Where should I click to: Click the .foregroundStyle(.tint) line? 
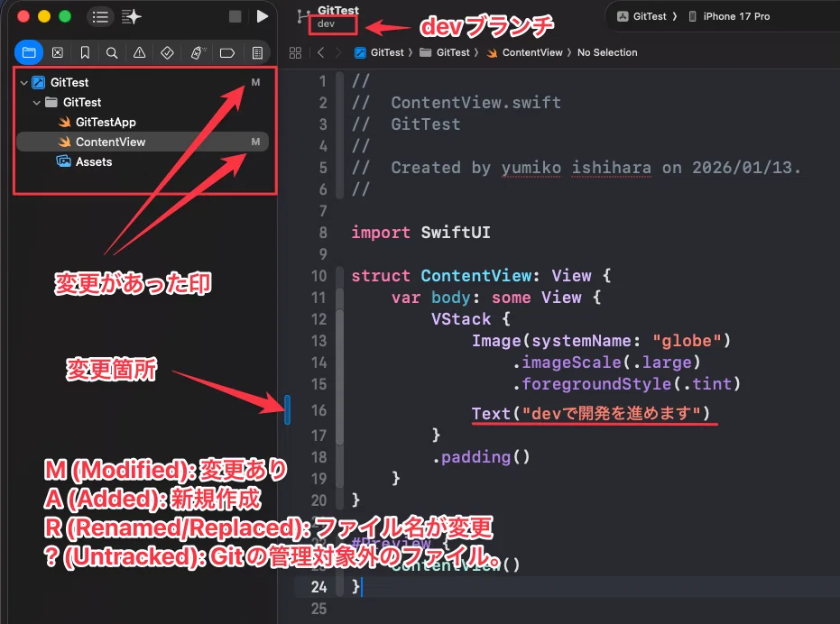pos(626,384)
